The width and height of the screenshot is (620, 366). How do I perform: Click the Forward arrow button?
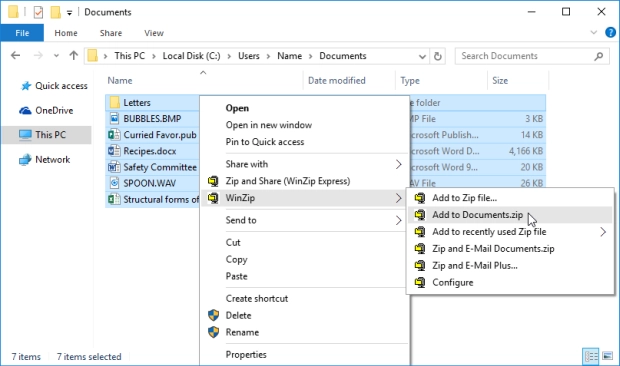coord(38,56)
